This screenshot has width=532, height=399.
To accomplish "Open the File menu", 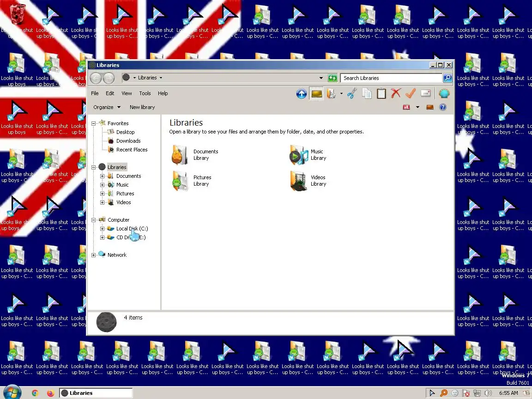I will coord(95,93).
